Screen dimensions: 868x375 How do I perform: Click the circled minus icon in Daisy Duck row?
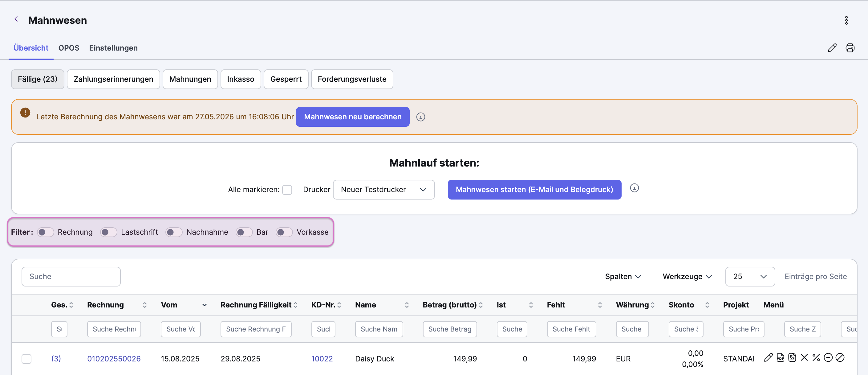828,357
